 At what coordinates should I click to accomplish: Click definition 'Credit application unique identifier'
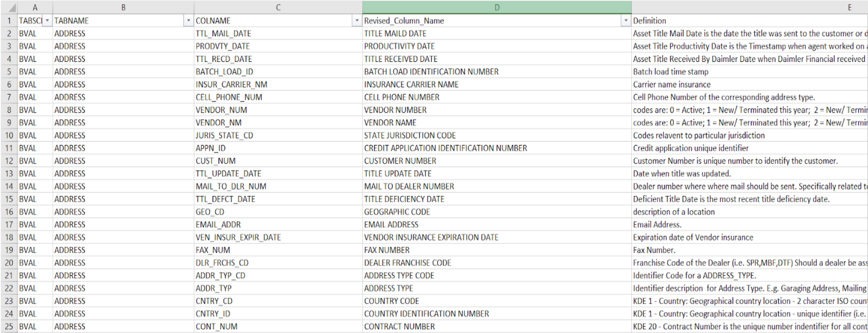(691, 148)
